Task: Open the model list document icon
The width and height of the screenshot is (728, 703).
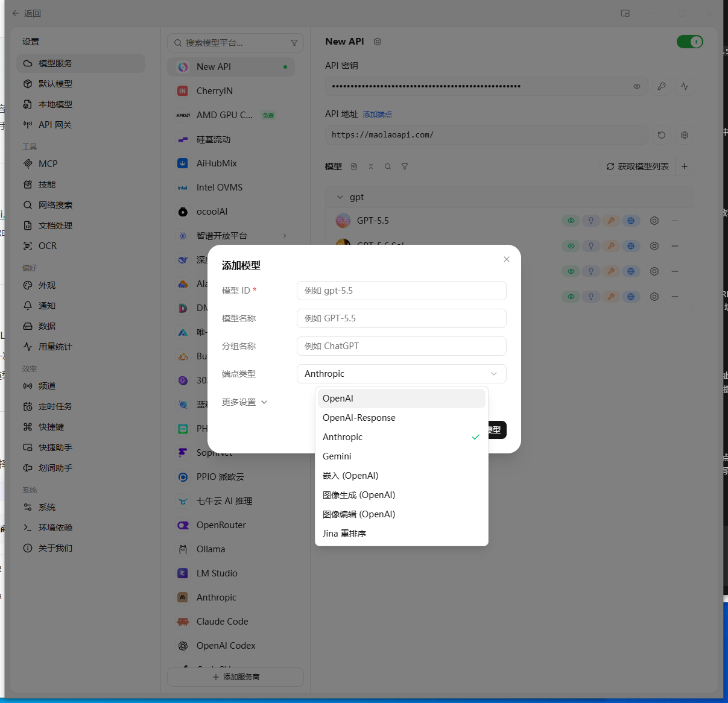Action: 354,166
